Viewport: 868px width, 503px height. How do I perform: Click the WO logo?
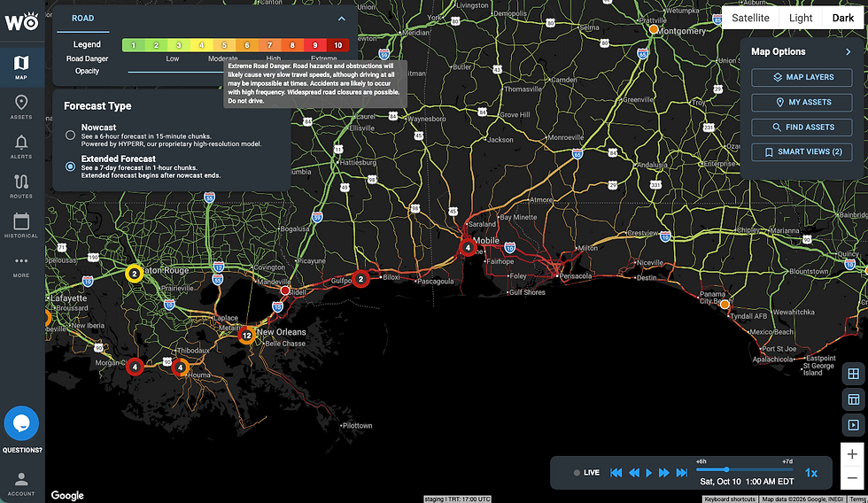click(21, 21)
